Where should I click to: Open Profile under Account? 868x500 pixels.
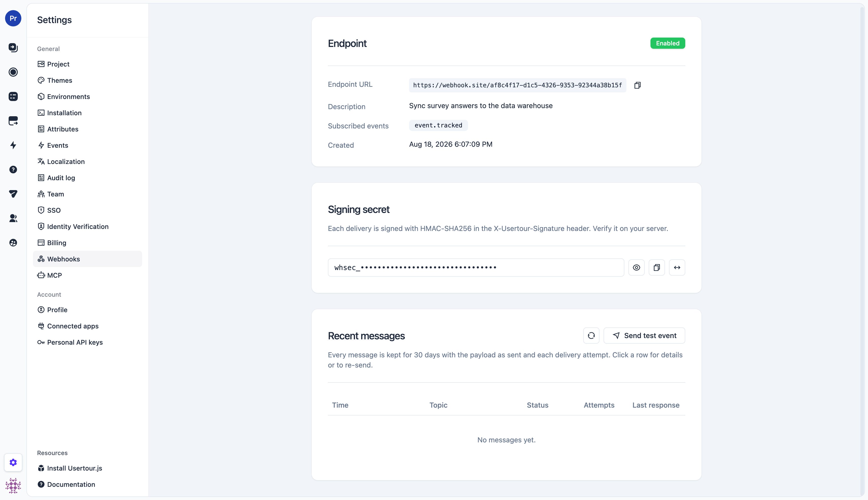[87, 310]
